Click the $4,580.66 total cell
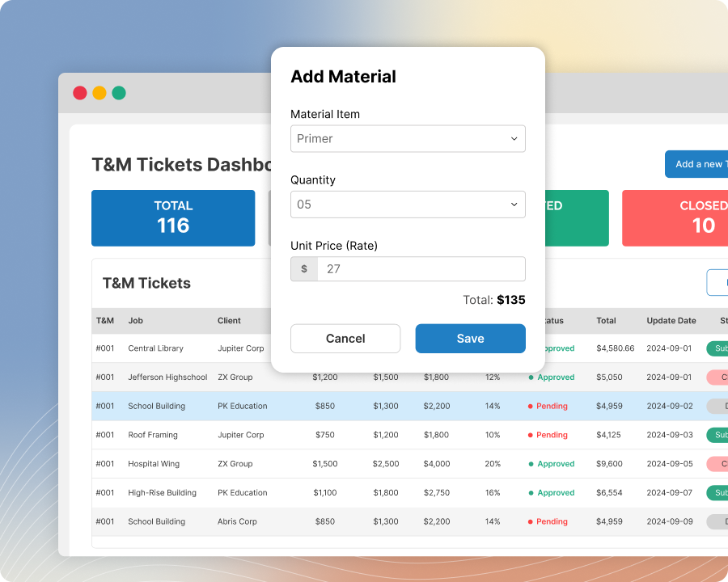Image resolution: width=728 pixels, height=582 pixels. click(616, 348)
